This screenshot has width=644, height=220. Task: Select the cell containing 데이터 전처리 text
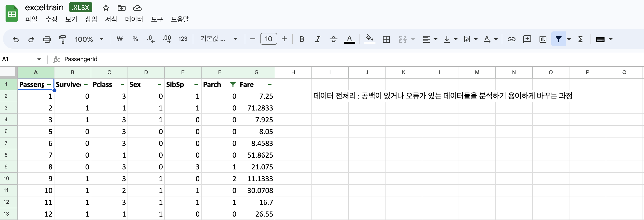(330, 96)
